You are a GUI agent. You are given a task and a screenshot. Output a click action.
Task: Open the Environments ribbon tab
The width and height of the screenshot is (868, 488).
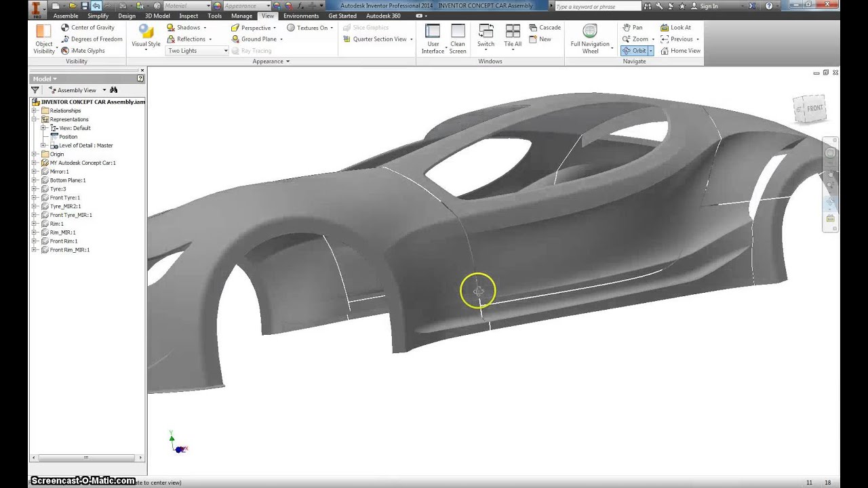click(x=300, y=16)
